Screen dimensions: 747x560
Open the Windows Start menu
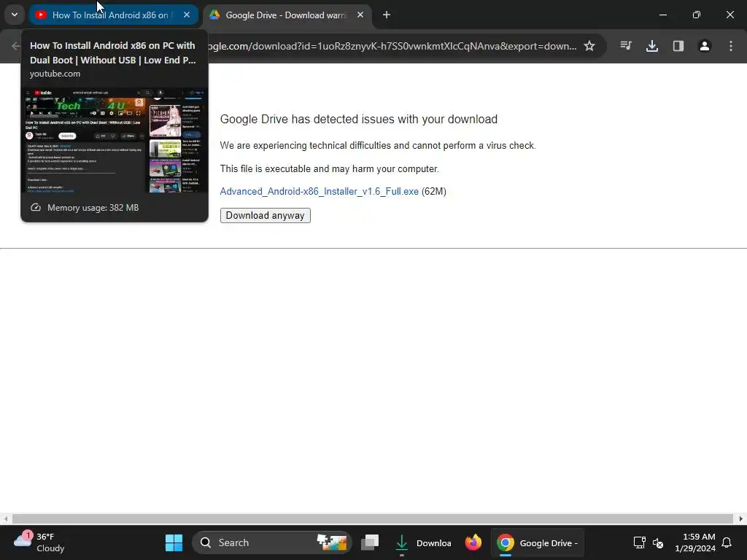click(x=174, y=542)
